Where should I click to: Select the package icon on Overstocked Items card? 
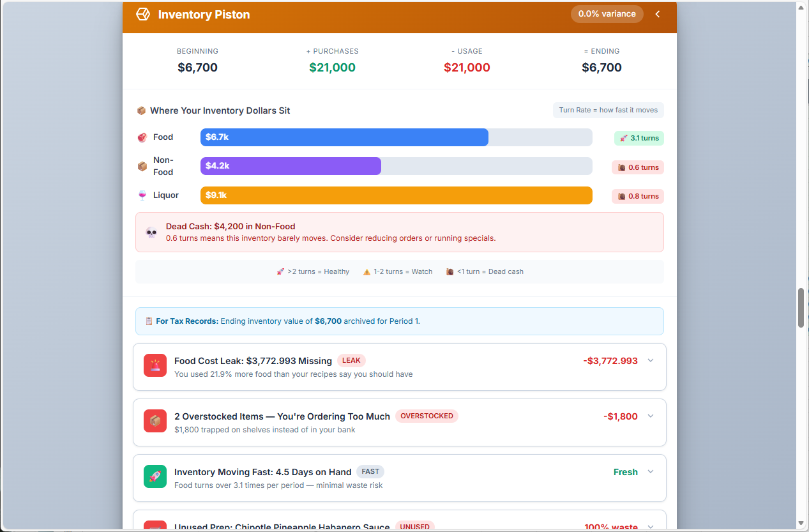click(x=155, y=421)
